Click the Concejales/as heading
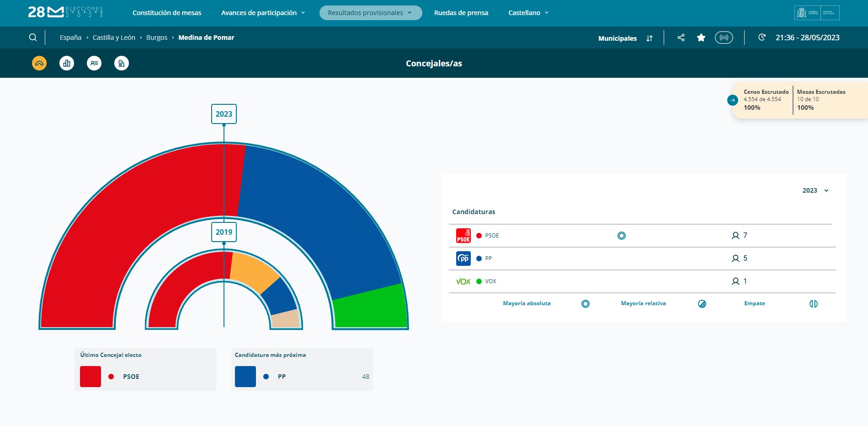The height and width of the screenshot is (426, 868). coord(434,64)
